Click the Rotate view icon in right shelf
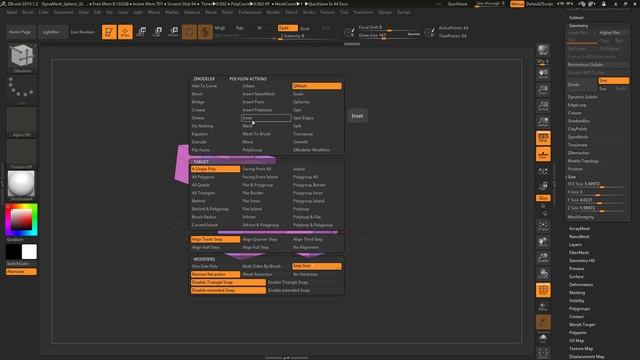This screenshot has height=360, width=640. point(543,273)
